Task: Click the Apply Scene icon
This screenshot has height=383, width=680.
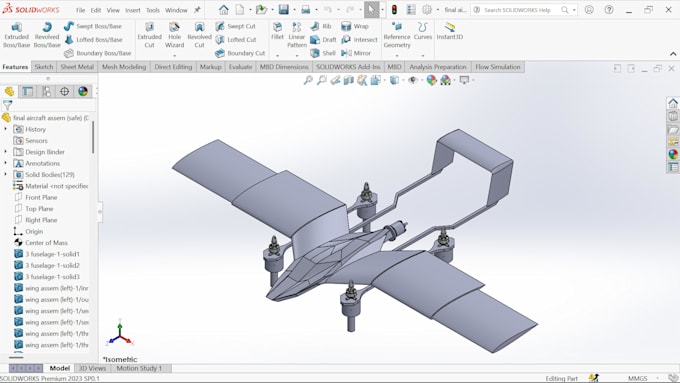Action: tap(445, 80)
